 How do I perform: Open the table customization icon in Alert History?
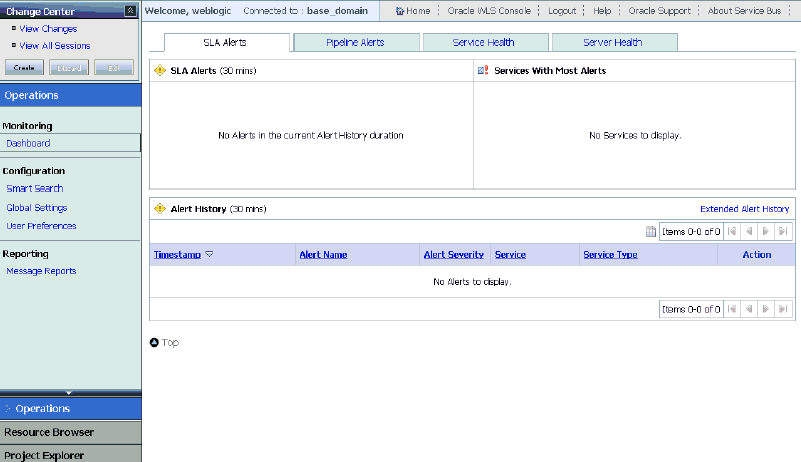click(650, 232)
